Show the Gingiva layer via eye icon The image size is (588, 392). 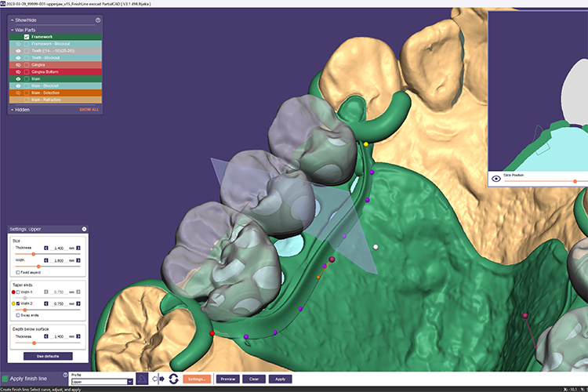[18, 65]
